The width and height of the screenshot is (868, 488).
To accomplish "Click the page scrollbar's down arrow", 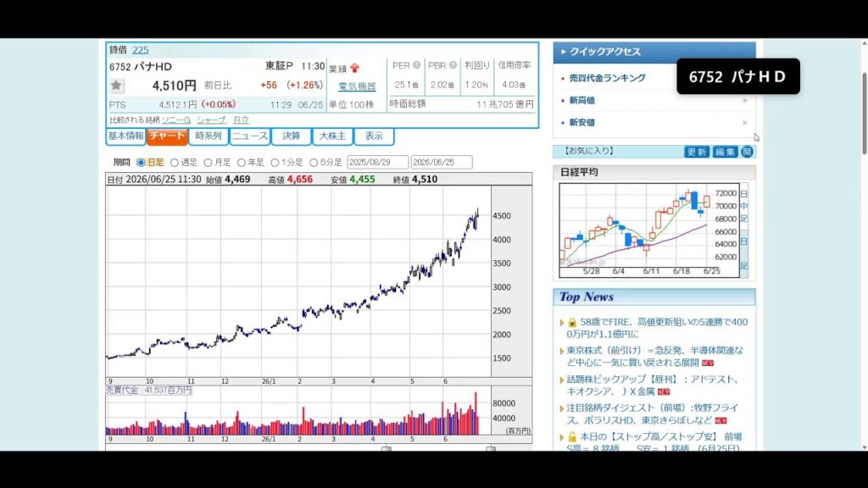I will (x=864, y=447).
